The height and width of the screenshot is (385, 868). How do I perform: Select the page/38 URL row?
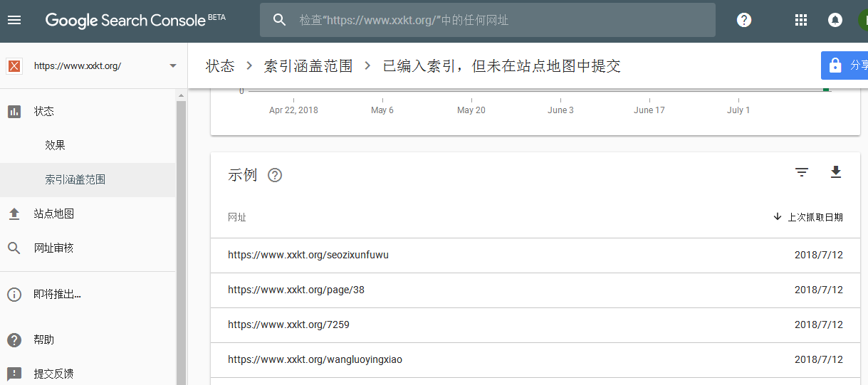[x=535, y=290]
